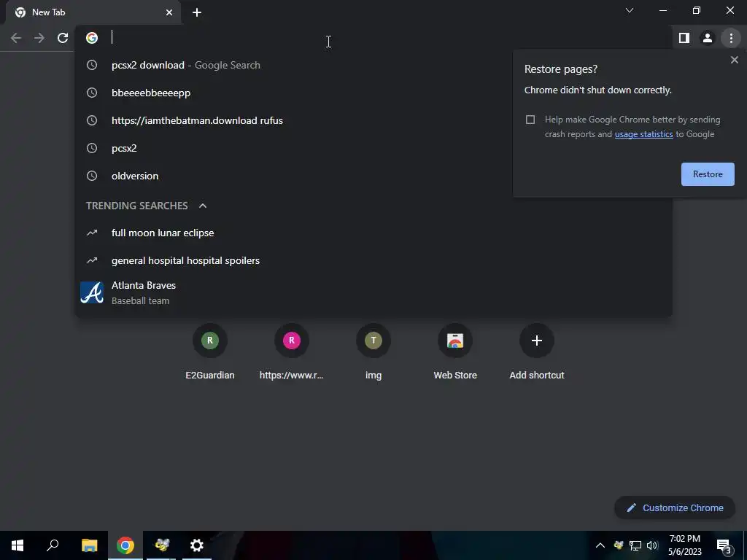Open Chrome side panel icon

pos(684,38)
